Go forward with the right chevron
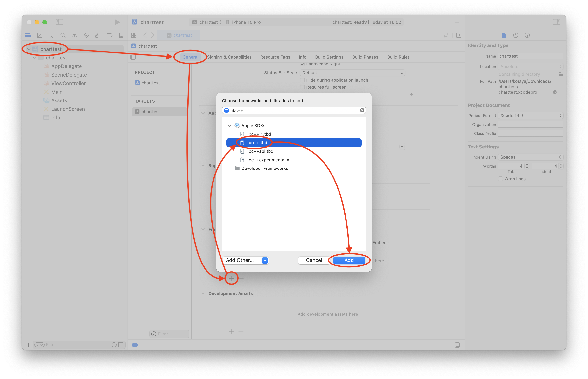 [153, 35]
